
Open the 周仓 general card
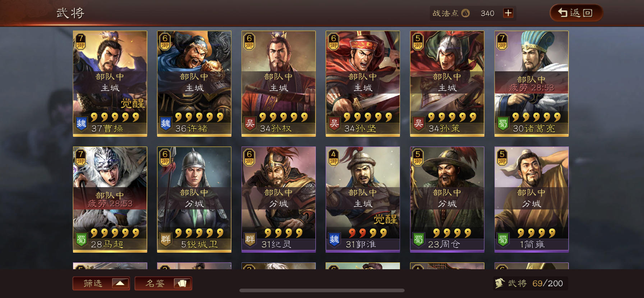coord(447,199)
